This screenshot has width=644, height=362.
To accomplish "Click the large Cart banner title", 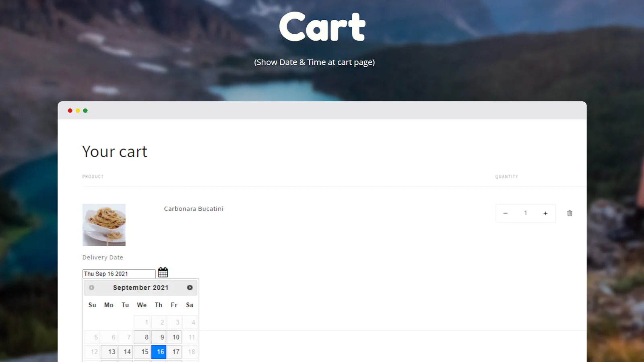I will (322, 27).
